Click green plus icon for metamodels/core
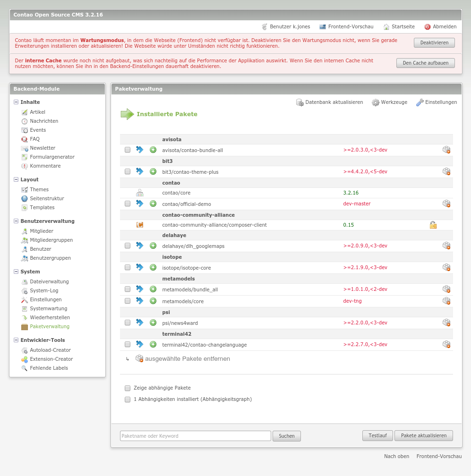The image size is (471, 476). pos(153,301)
